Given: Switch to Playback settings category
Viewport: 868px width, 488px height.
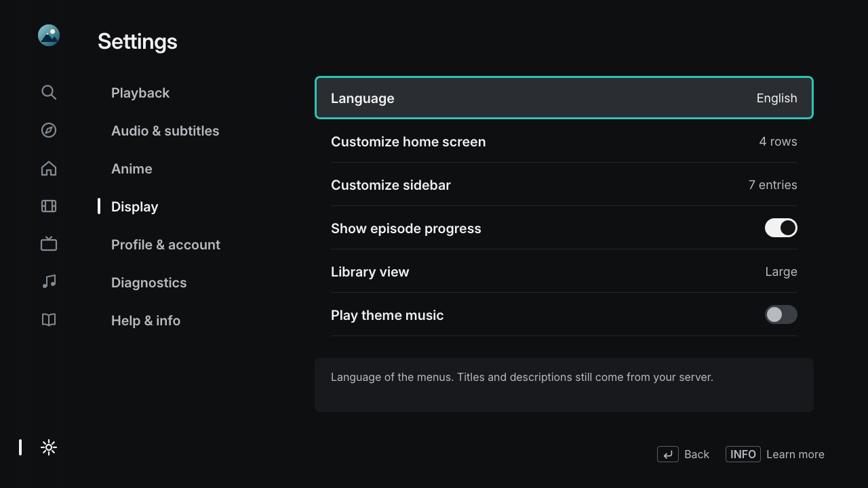Looking at the screenshot, I should (140, 93).
